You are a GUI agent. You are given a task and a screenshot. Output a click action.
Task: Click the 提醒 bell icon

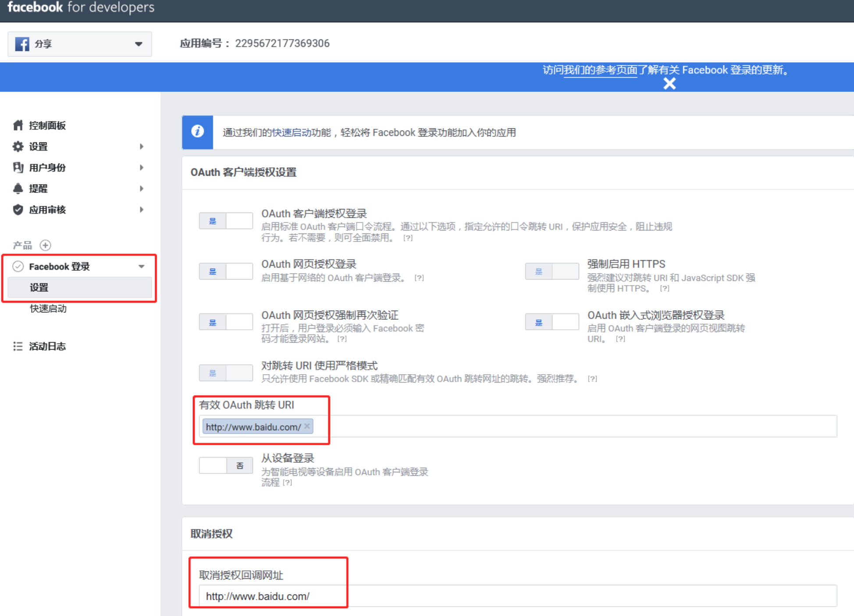click(x=18, y=188)
